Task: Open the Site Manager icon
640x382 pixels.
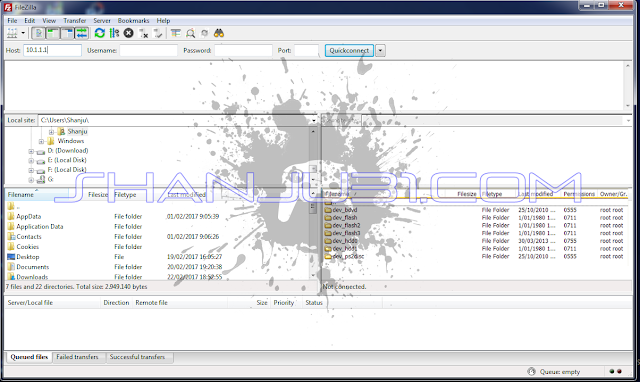Action: point(12,33)
